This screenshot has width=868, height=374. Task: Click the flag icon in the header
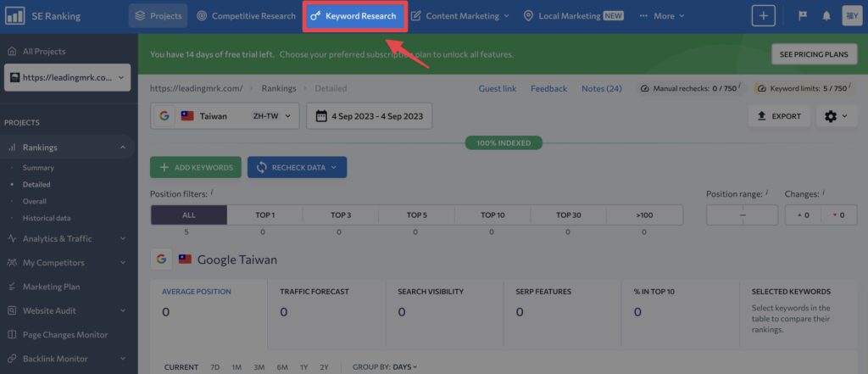click(802, 16)
